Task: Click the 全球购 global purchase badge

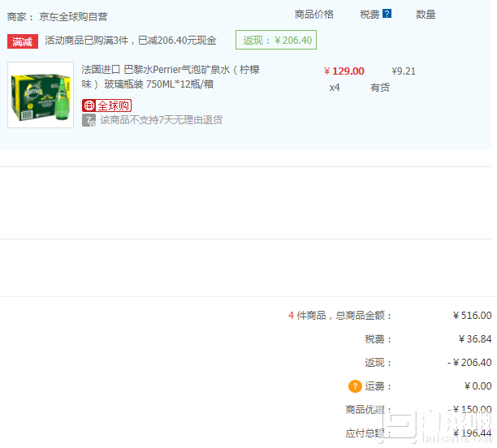Action: pyautogui.click(x=106, y=106)
